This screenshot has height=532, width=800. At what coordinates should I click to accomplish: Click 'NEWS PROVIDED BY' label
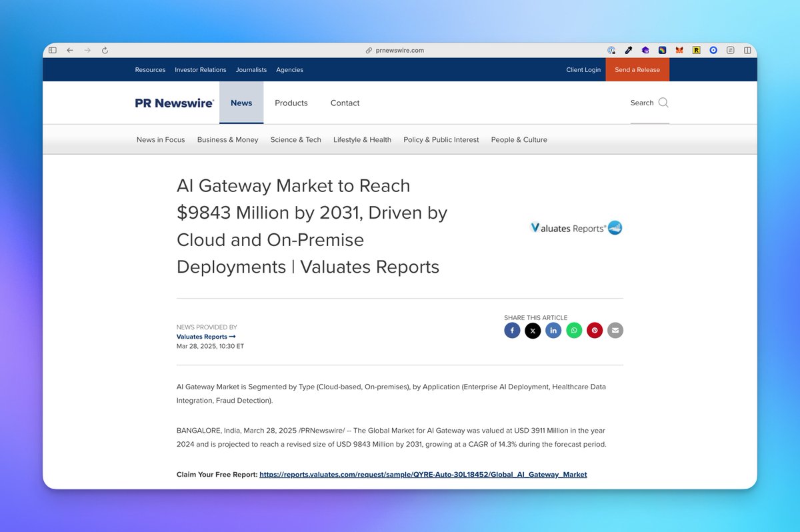[x=207, y=327]
